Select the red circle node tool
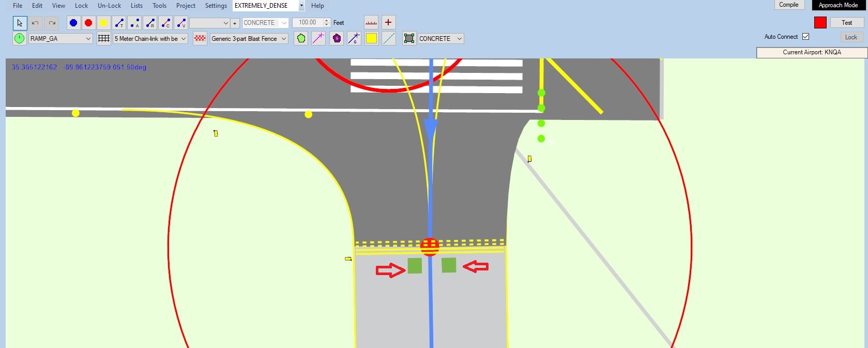Viewport: 868px width, 348px height. (88, 23)
